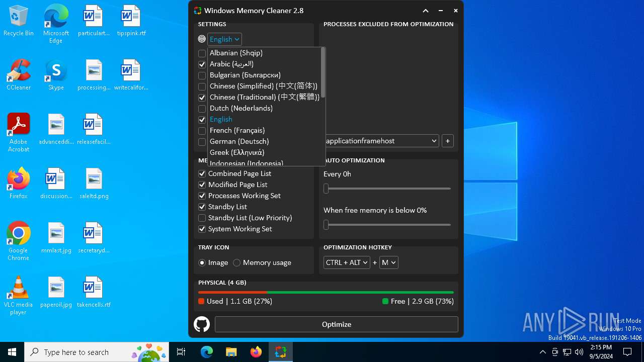Open Firefox from the taskbar
Screen dimensions: 644x362
(x=256, y=352)
